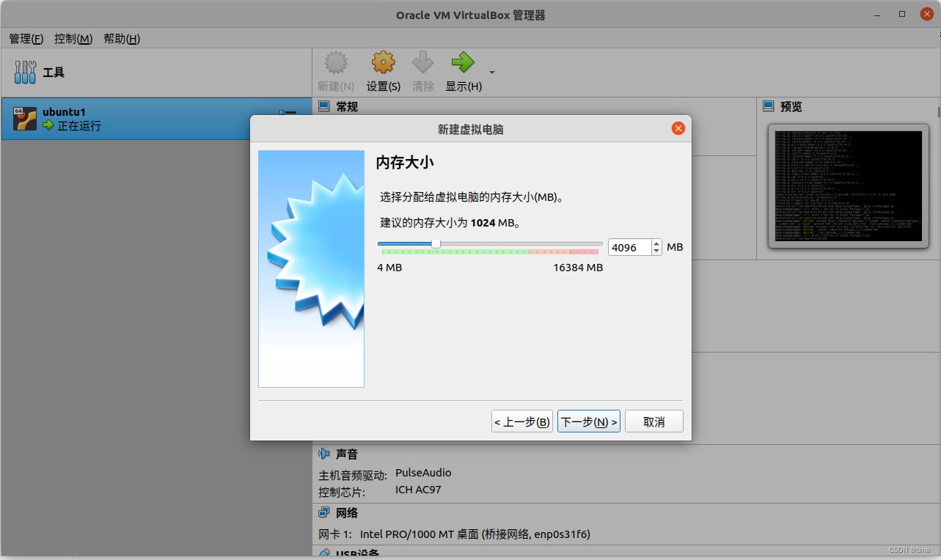Click the 声音 section heading

click(x=347, y=454)
